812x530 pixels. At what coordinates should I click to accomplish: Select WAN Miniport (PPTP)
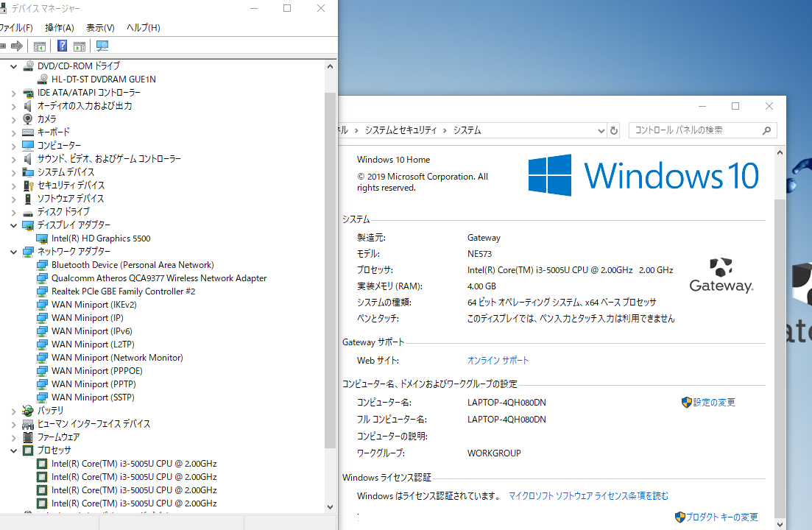point(93,384)
